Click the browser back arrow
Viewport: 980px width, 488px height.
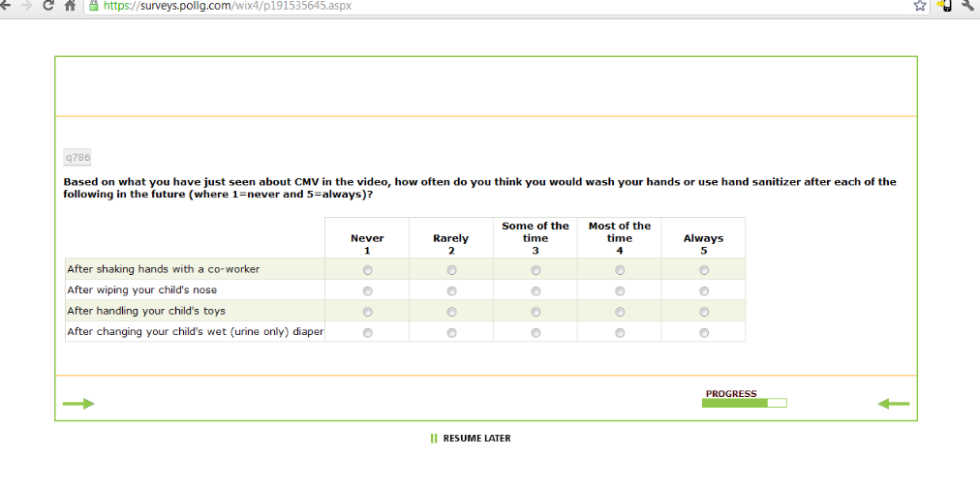point(5,5)
